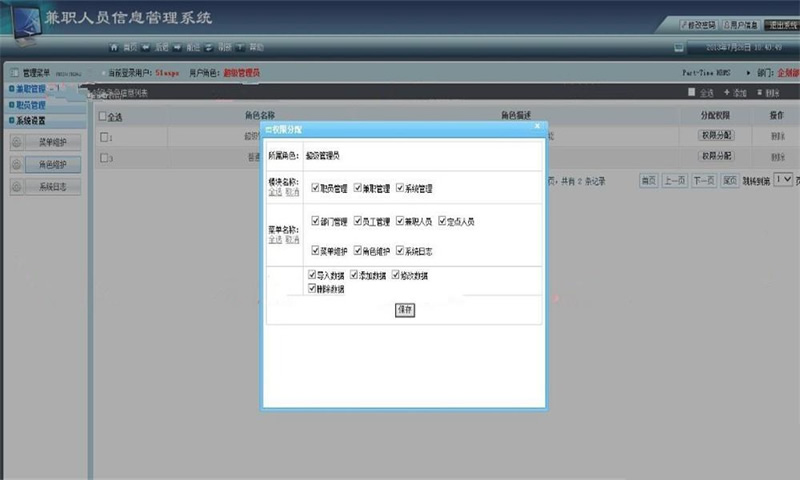800x480 pixels.
Task: Click the 保存 save button in the dialog
Action: 405,310
